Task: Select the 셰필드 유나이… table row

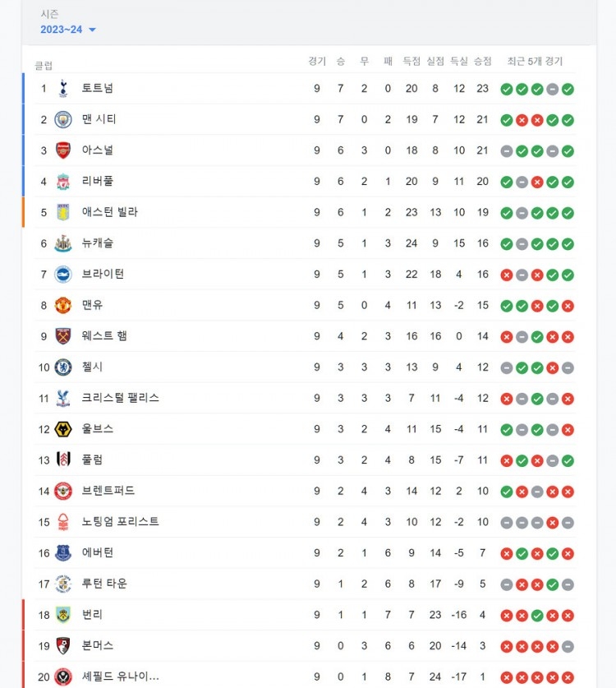Action: [x=305, y=676]
